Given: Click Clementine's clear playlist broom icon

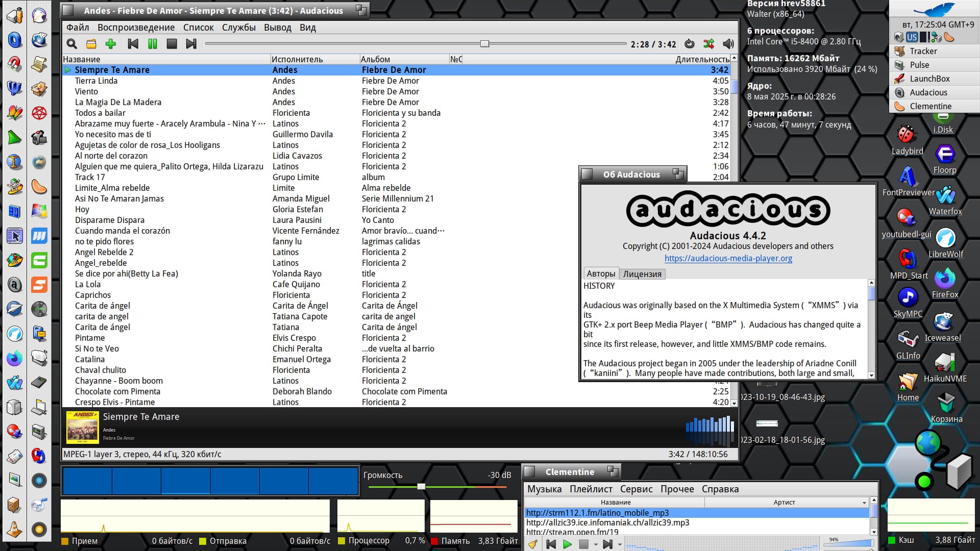Looking at the screenshot, I should (532, 544).
